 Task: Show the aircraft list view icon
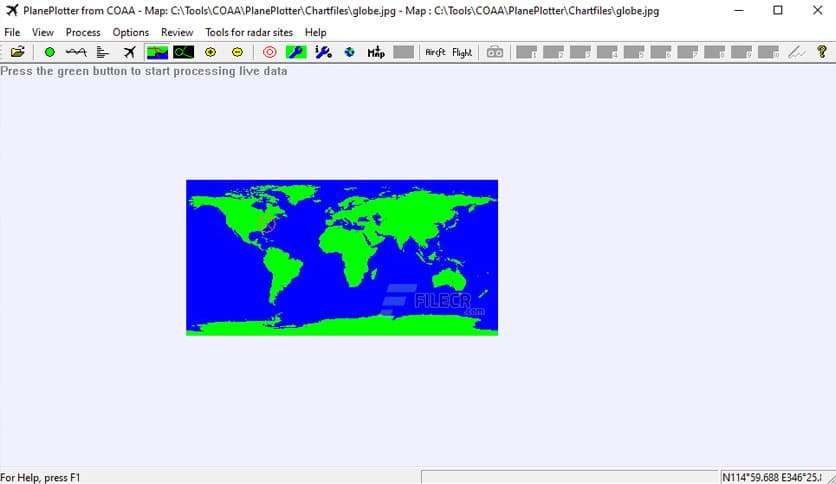102,52
